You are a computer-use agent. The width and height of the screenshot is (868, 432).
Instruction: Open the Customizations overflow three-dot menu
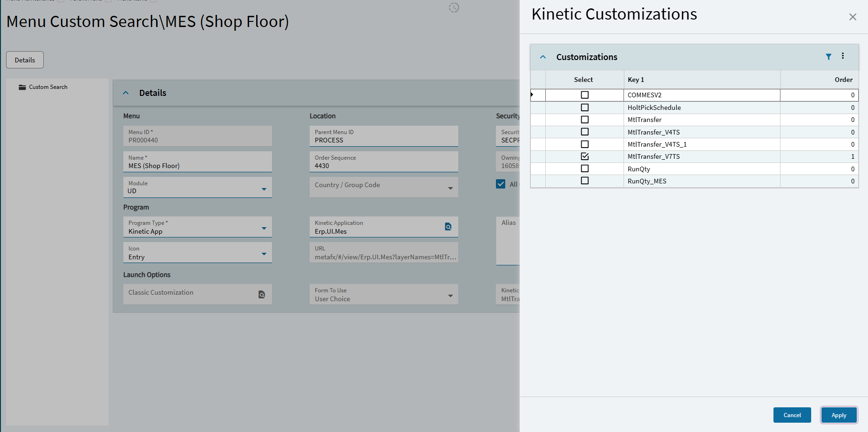pyautogui.click(x=843, y=56)
